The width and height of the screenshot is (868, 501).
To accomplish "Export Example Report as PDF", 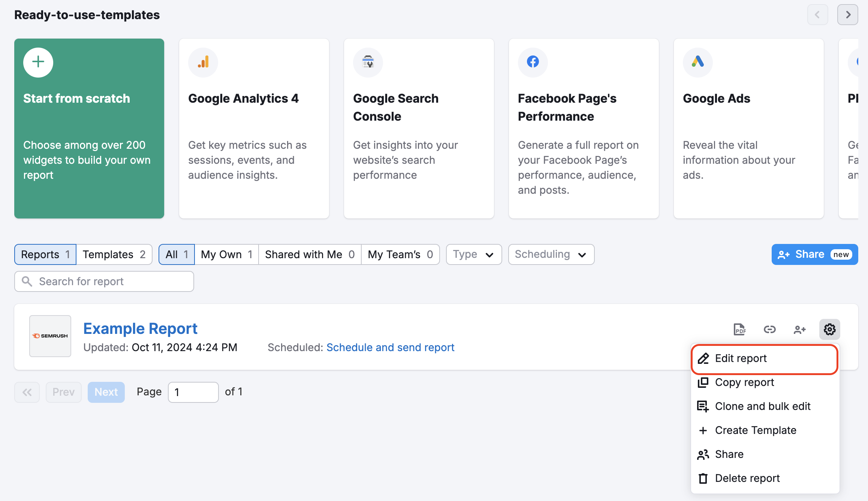I will tap(739, 329).
